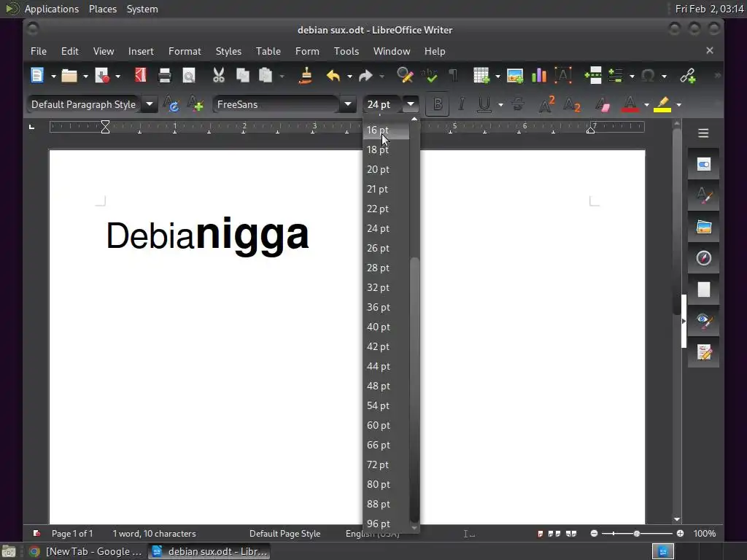The height and width of the screenshot is (560, 747).
Task: Run spelling check
Action: (x=429, y=75)
